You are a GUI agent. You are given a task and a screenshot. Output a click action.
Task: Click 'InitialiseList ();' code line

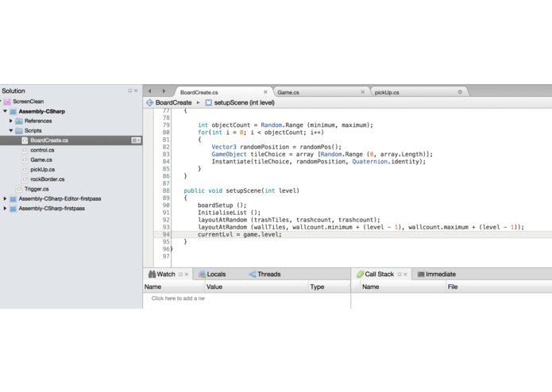click(230, 213)
